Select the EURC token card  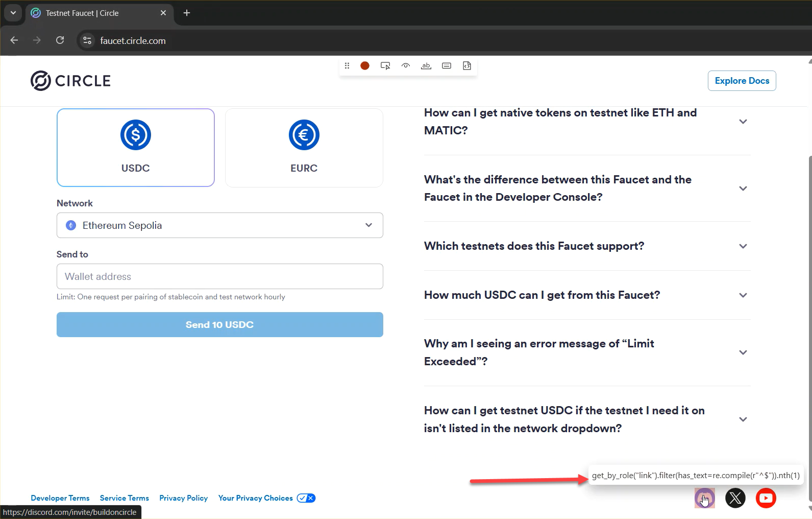coord(304,148)
